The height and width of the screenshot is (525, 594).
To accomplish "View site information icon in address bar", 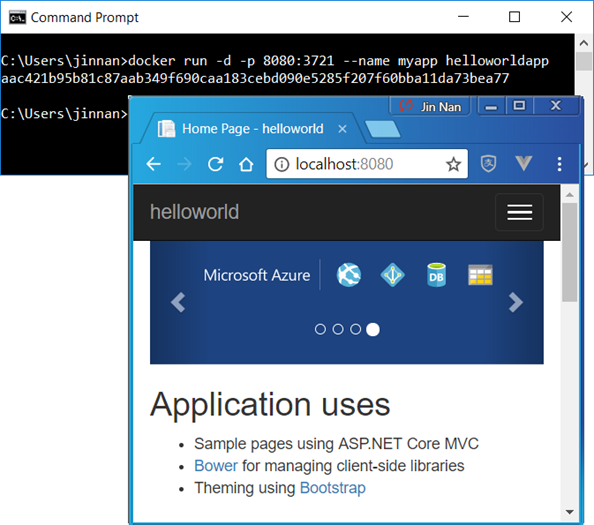I will point(281,164).
